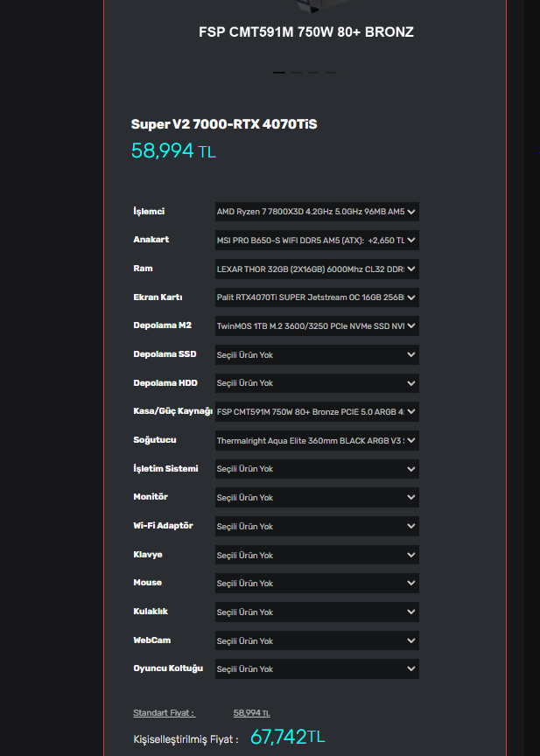Click the FSP CMT591M 750W 80+ BRONZ caption
Image resolution: width=540 pixels, height=756 pixels.
306,32
